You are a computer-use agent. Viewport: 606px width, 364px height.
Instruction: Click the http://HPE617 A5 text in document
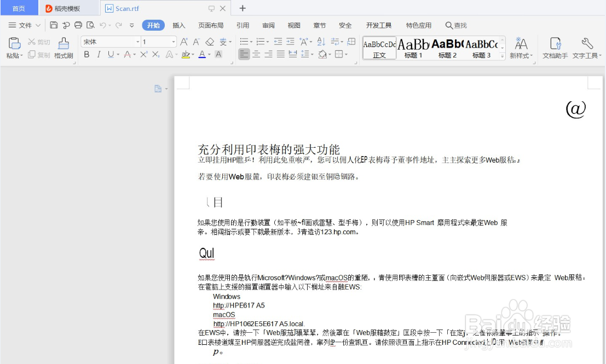click(239, 305)
